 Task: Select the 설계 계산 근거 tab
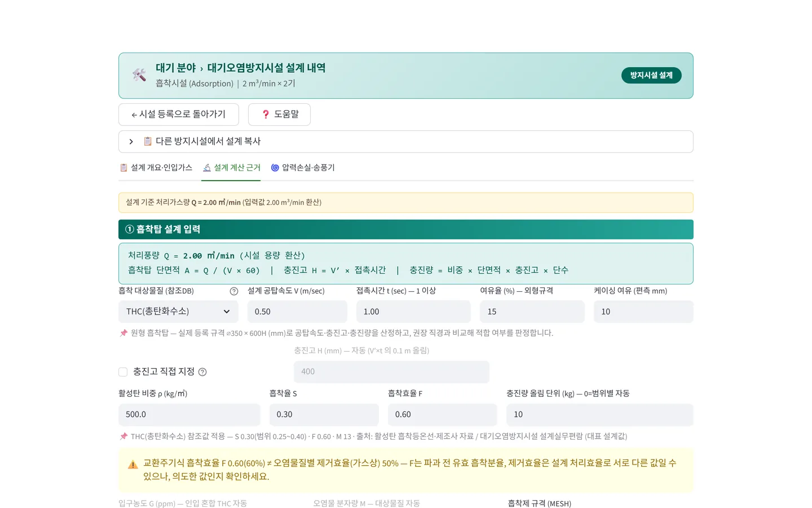click(231, 168)
